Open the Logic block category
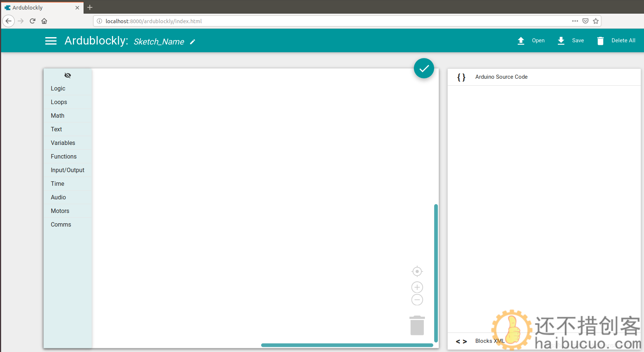Screen dimensions: 644x352 68,89
